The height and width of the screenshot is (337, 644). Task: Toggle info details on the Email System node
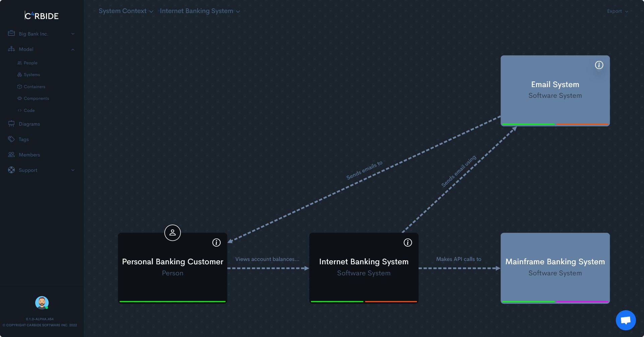coord(599,65)
